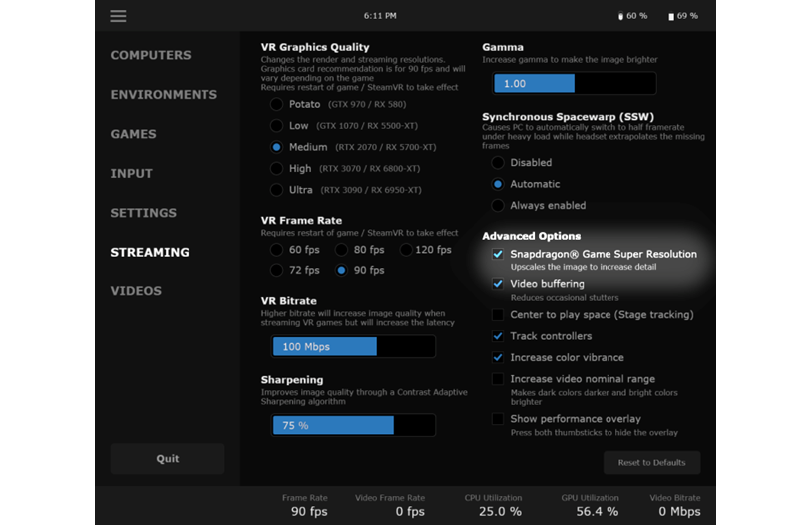Enable Snapdragon Game Super Resolution checkbox
This screenshot has width=812, height=525.
click(498, 255)
